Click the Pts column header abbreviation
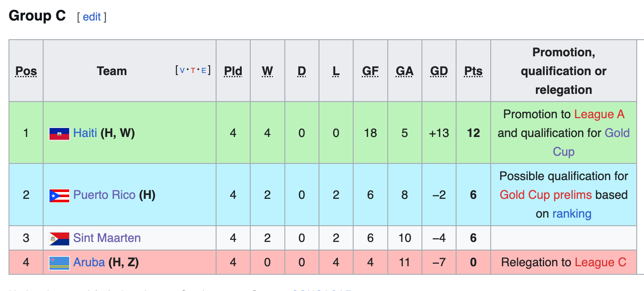The image size is (644, 291). pyautogui.click(x=473, y=71)
